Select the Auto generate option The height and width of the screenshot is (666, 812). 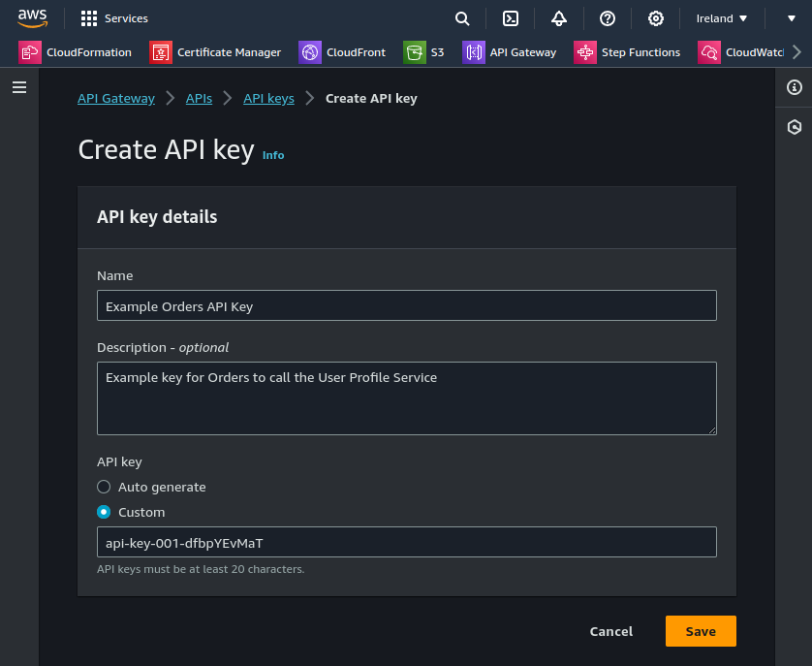104,487
